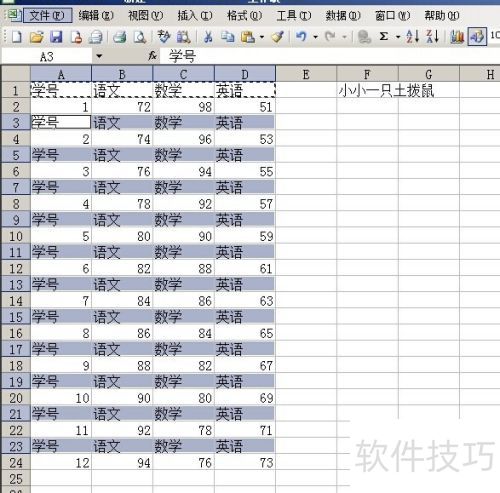This screenshot has width=500, height=493.
Task: Click active cell A3 containing 学号
Action: 61,122
